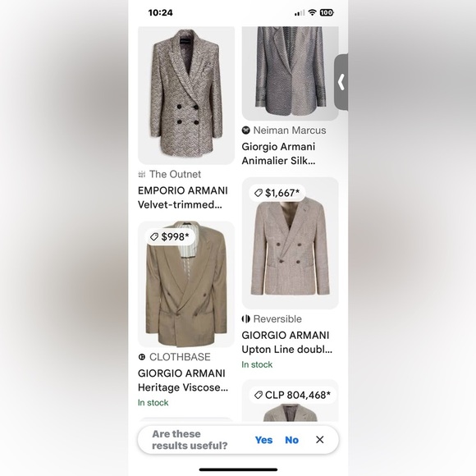Image resolution: width=476 pixels, height=476 pixels.
Task: Open Giorgio Armani Animalier Silk title link
Action: coord(278,153)
